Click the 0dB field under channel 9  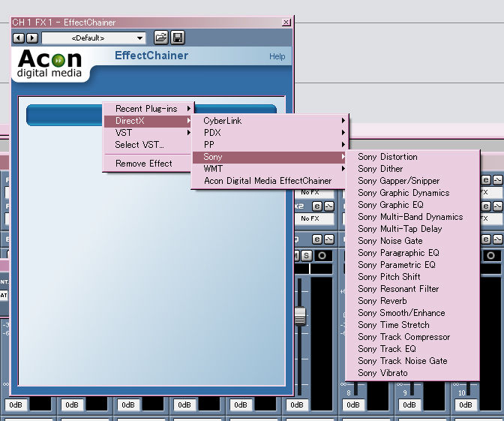point(409,404)
